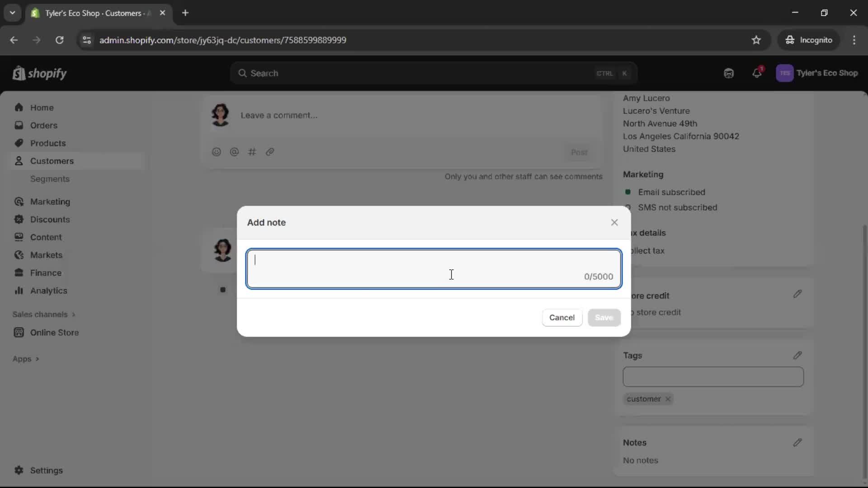Image resolution: width=868 pixels, height=488 pixels.
Task: Bookmark the page with the star toggle
Action: coord(756,40)
